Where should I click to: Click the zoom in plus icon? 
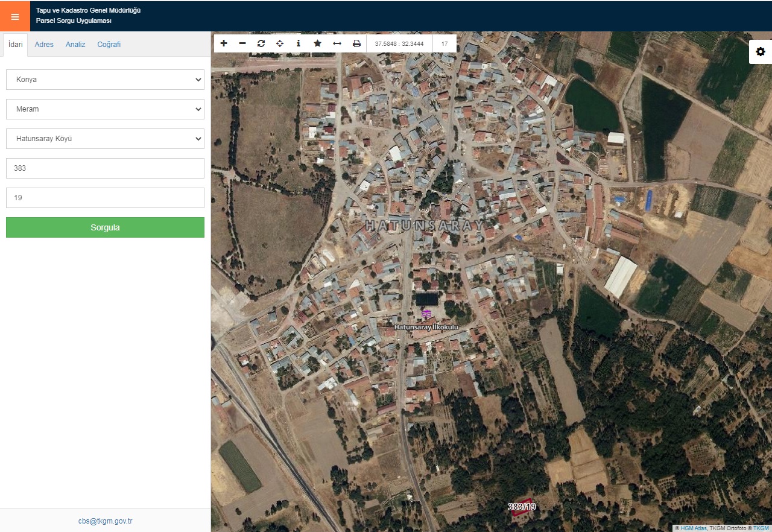coord(224,43)
